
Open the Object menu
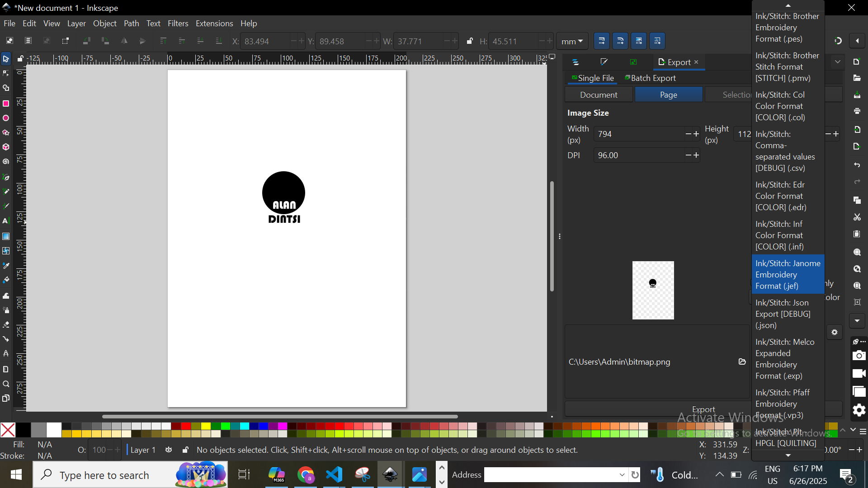(x=104, y=23)
